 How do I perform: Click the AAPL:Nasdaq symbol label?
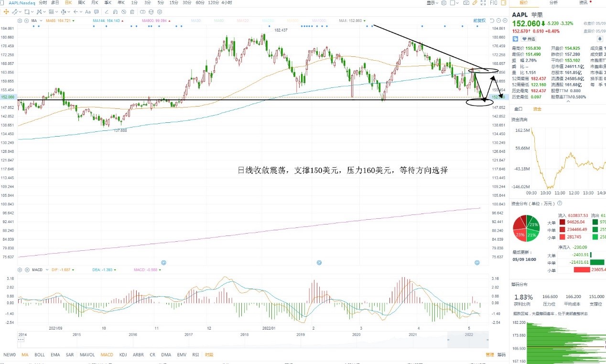[22, 3]
